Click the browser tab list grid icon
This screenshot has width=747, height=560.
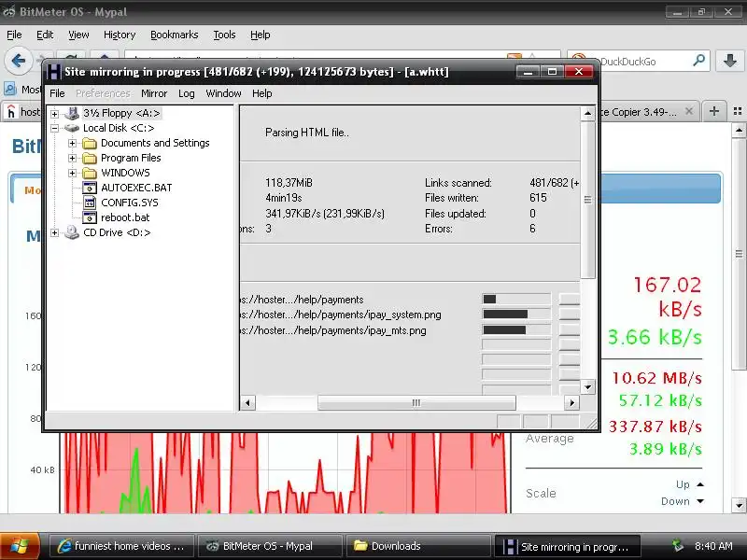738,111
